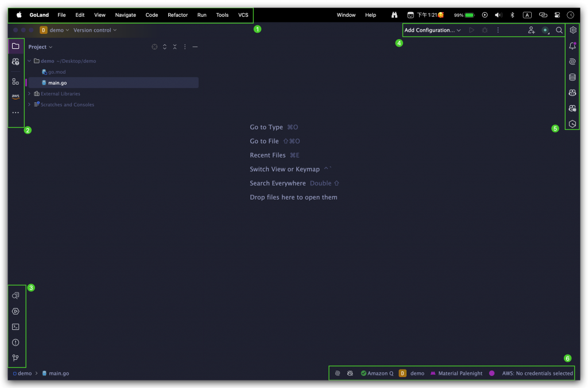This screenshot has width=588, height=388.
Task: Hide the Project panel with minus icon
Action: click(x=195, y=47)
